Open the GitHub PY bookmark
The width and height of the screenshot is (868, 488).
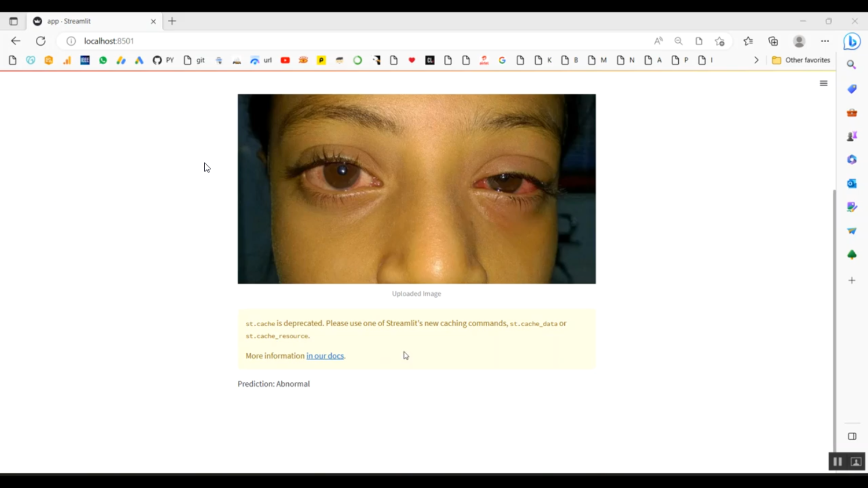[163, 60]
